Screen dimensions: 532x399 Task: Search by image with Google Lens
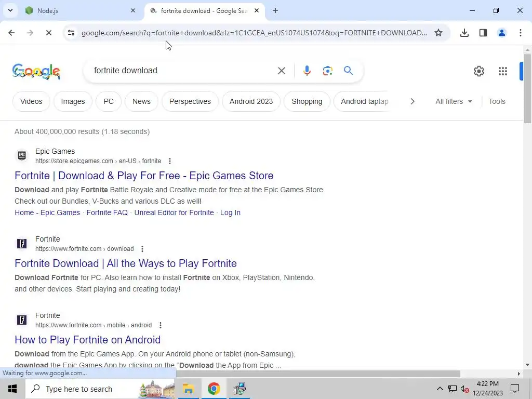327,71
